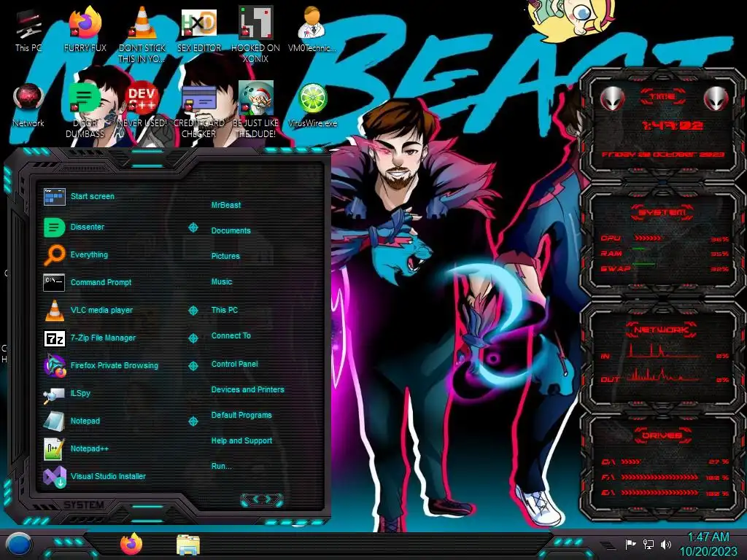Expand the Dissenter jump list arrow

point(193,227)
